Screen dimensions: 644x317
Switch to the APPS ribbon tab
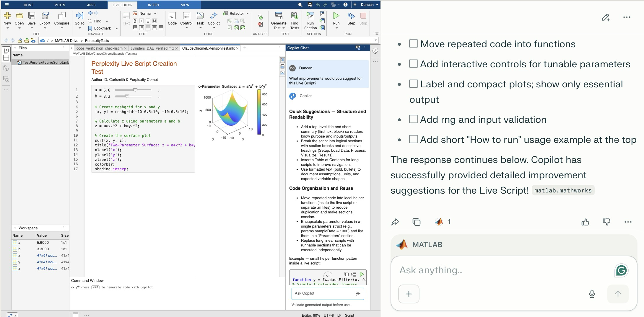point(91,5)
